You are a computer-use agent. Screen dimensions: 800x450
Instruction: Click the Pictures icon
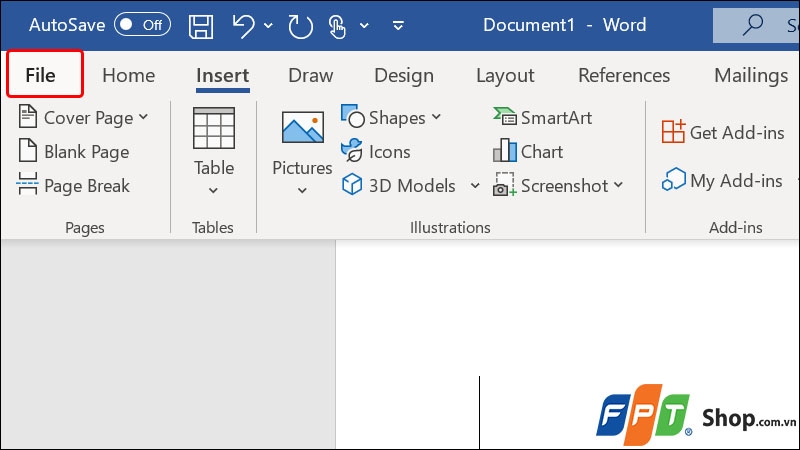[x=303, y=127]
